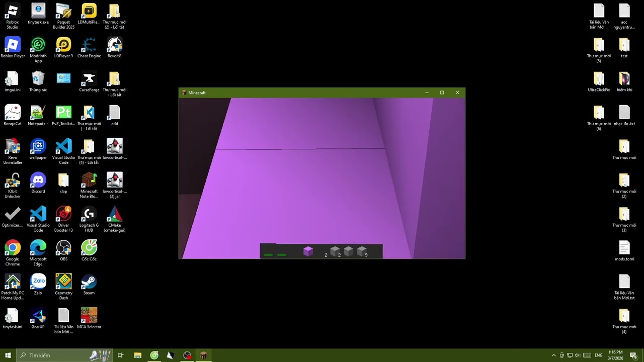Select the PvZ_Toolkit desktop icon
Viewport: 644px width, 362px height.
(63, 115)
